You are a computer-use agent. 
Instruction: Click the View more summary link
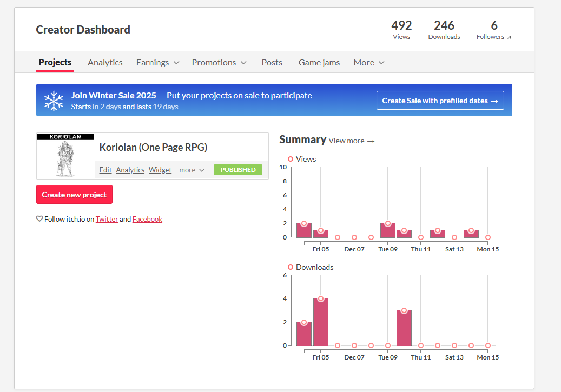(x=352, y=141)
